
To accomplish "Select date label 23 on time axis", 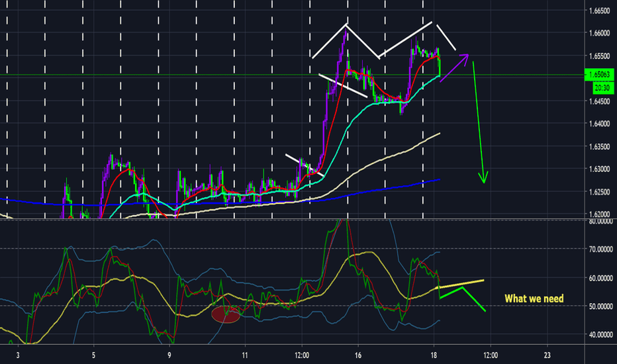I will (x=547, y=355).
